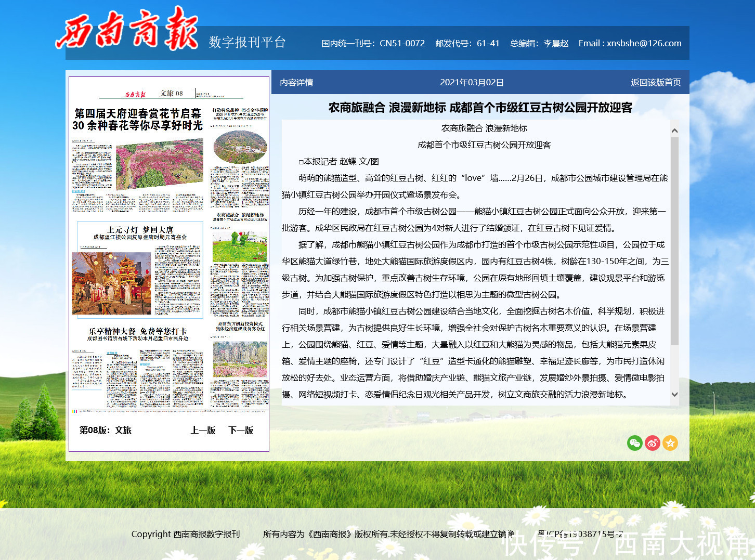Share the article via the WeChat icon

click(635, 443)
